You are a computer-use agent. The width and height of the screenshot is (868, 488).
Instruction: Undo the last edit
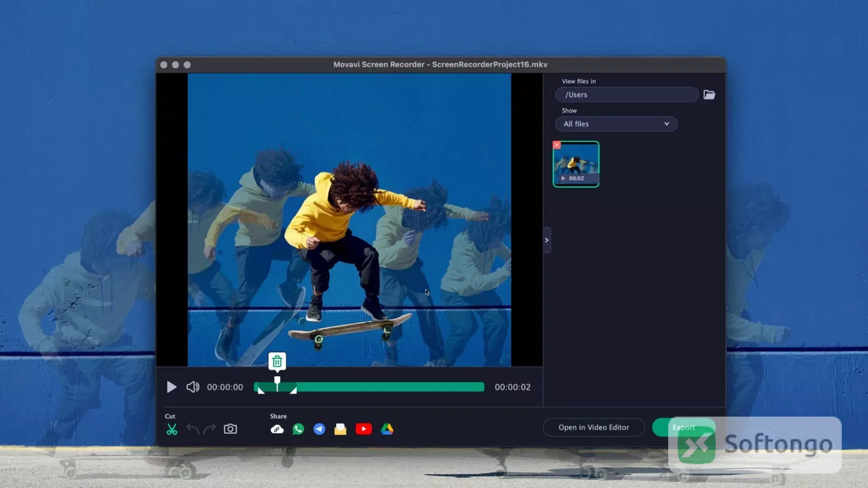point(193,429)
